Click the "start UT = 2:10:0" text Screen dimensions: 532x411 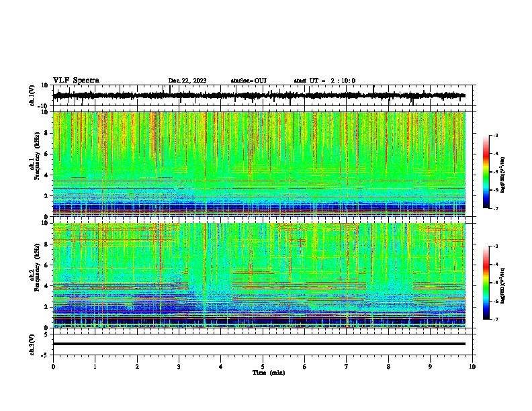[x=324, y=81]
